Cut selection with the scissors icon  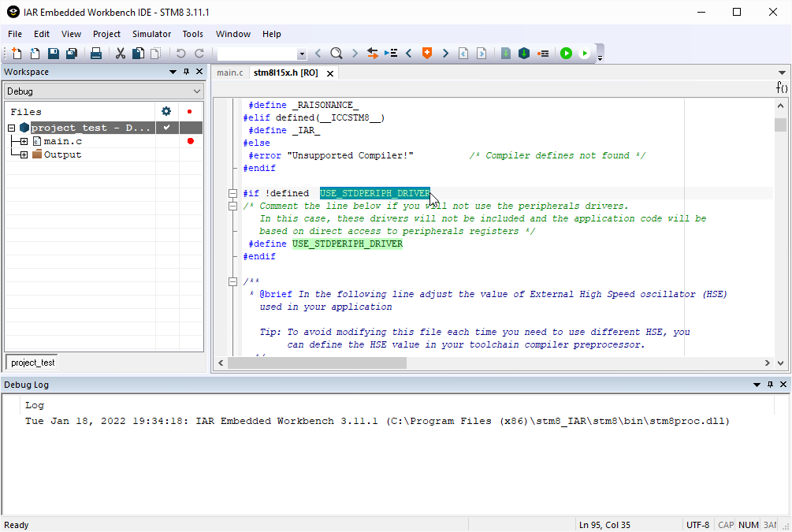pyautogui.click(x=121, y=53)
